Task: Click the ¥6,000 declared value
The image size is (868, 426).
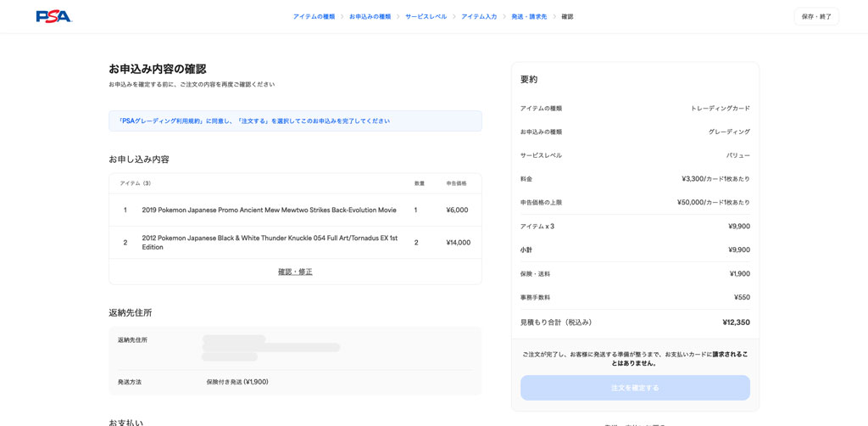Action: point(457,210)
